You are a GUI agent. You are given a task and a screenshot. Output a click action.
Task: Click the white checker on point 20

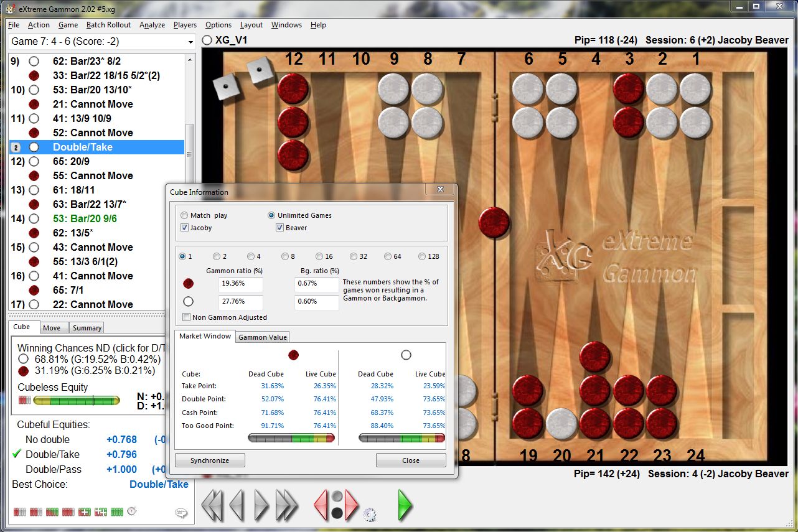561,423
